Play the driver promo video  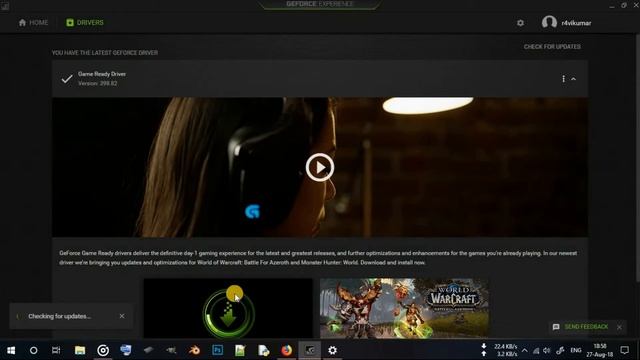tap(320, 167)
